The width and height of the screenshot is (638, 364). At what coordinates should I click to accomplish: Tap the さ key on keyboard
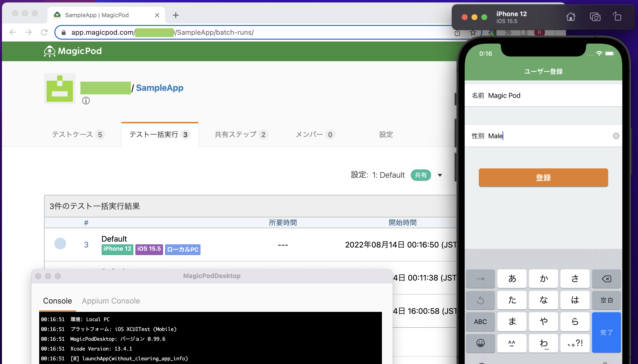click(x=575, y=279)
